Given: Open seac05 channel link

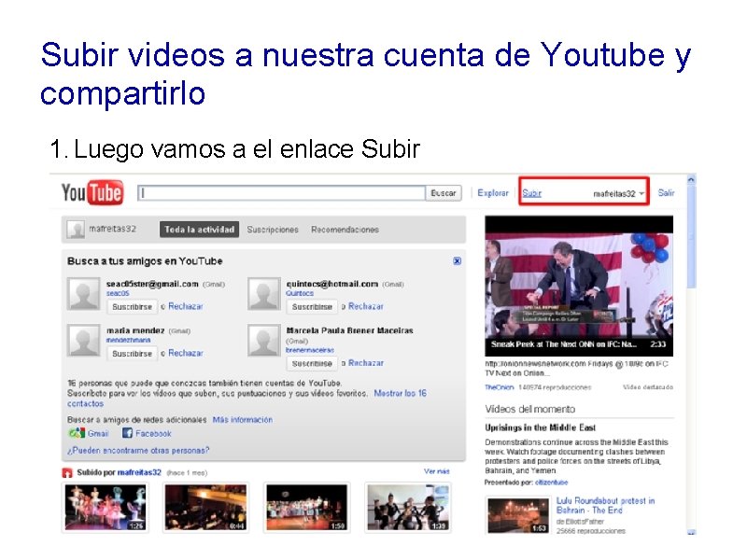Looking at the screenshot, I should pos(118,293).
